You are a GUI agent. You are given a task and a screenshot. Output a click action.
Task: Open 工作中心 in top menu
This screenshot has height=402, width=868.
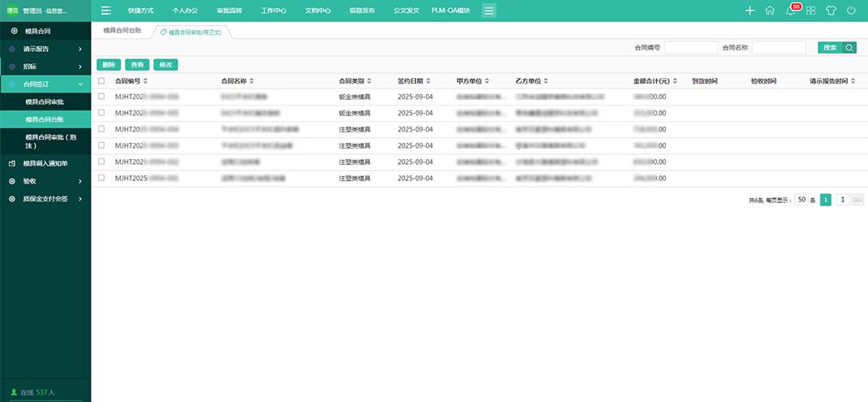click(x=273, y=11)
